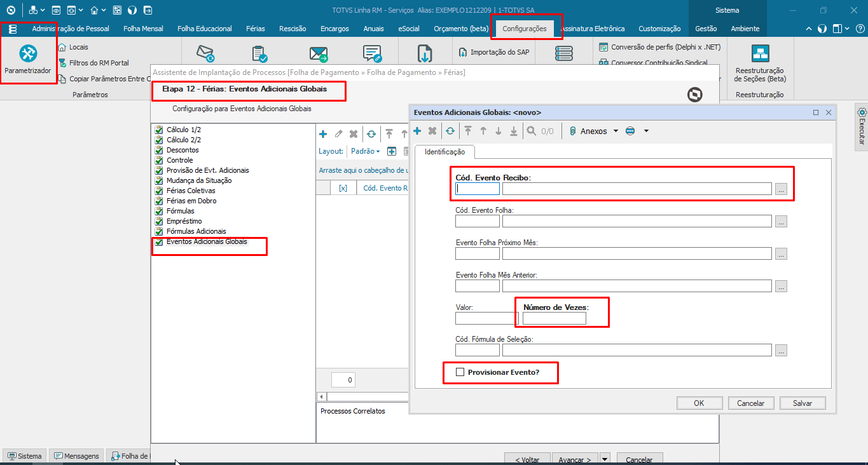The height and width of the screenshot is (465, 868).
Task: Go to the first record in the dialog toolbar
Action: click(x=468, y=131)
